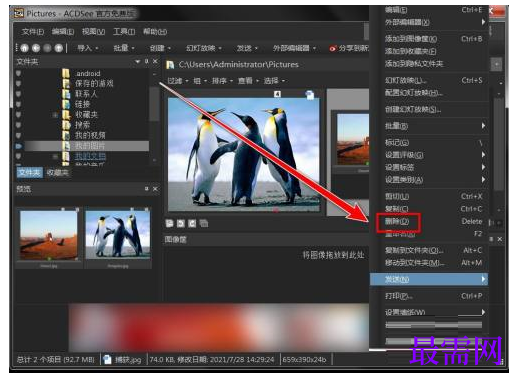Image resolution: width=521 pixels, height=382 pixels.
Task: Open the 编辑(E) menu in menu bar
Action: coord(63,32)
